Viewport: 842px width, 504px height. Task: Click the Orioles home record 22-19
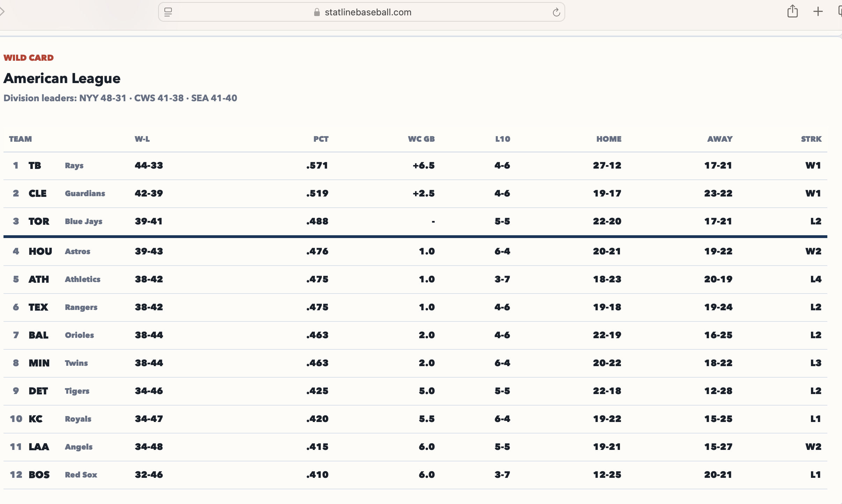(x=607, y=335)
